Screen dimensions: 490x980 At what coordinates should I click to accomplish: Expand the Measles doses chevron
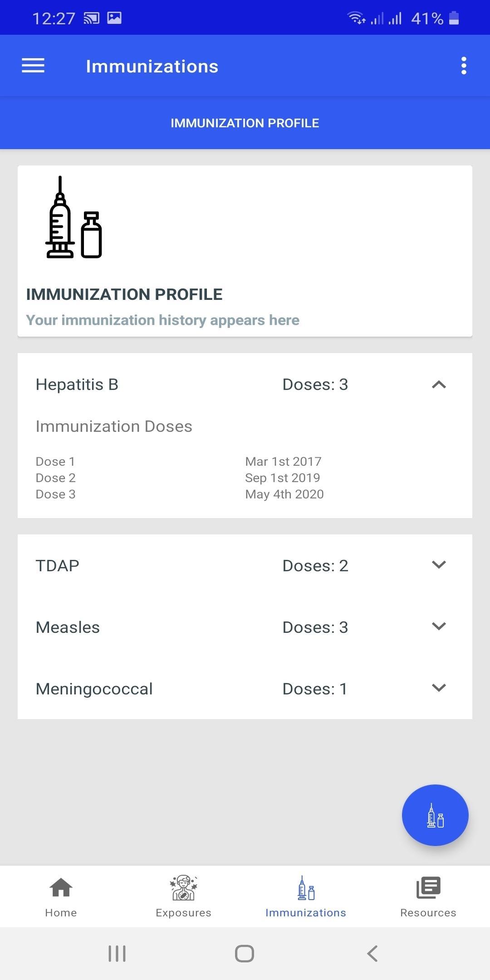(439, 627)
